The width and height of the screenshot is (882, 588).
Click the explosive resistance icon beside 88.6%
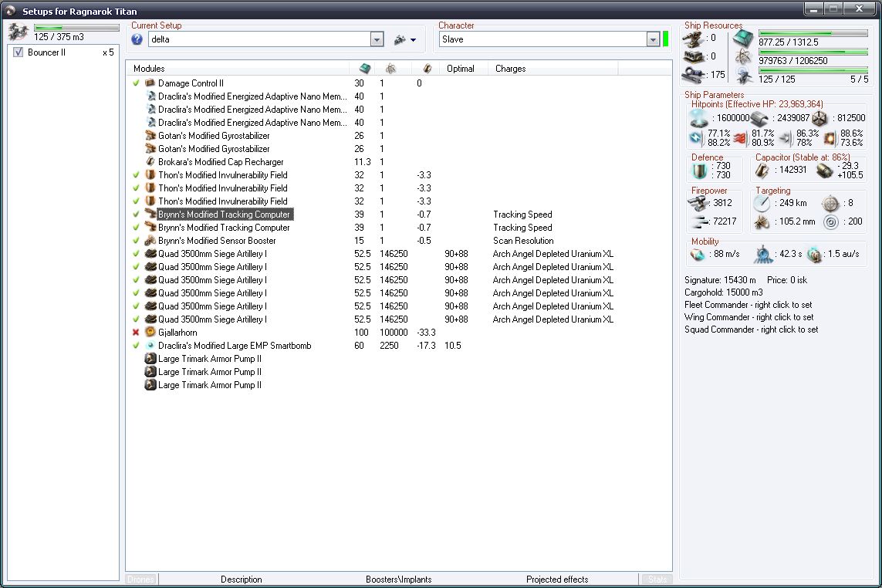coord(830,138)
